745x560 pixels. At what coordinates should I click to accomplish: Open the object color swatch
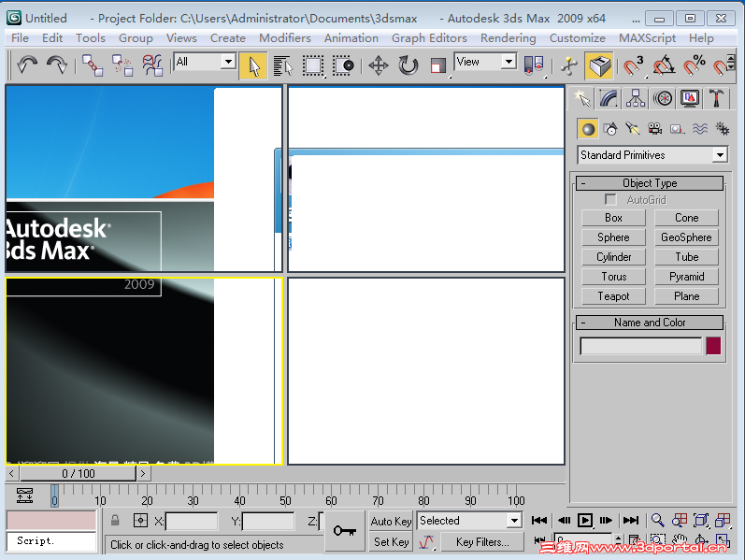click(713, 346)
